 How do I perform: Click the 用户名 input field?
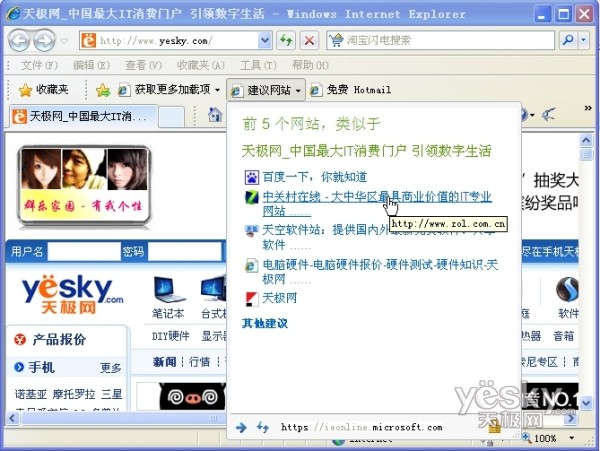click(x=83, y=252)
